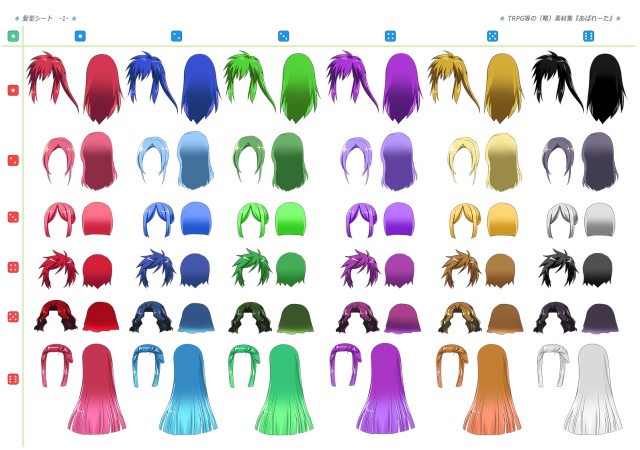Click the blue die showing three pips
Image resolution: width=640 pixels, height=450 pixels.
coord(283,36)
